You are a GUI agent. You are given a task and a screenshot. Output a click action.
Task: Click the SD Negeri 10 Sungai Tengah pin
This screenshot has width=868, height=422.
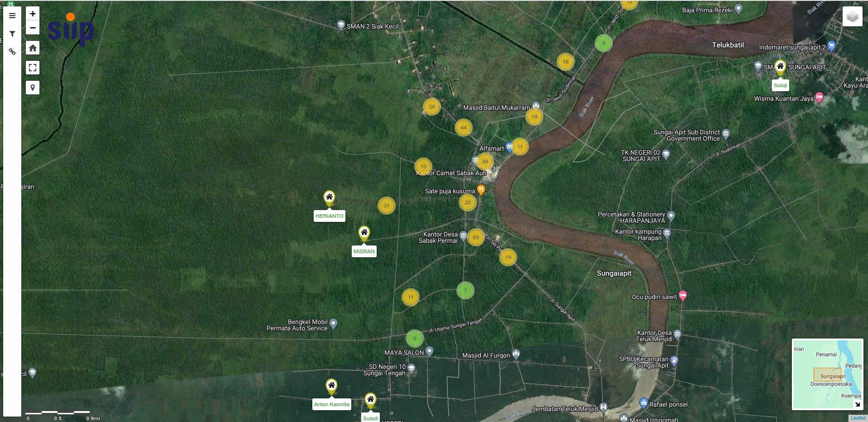click(411, 368)
